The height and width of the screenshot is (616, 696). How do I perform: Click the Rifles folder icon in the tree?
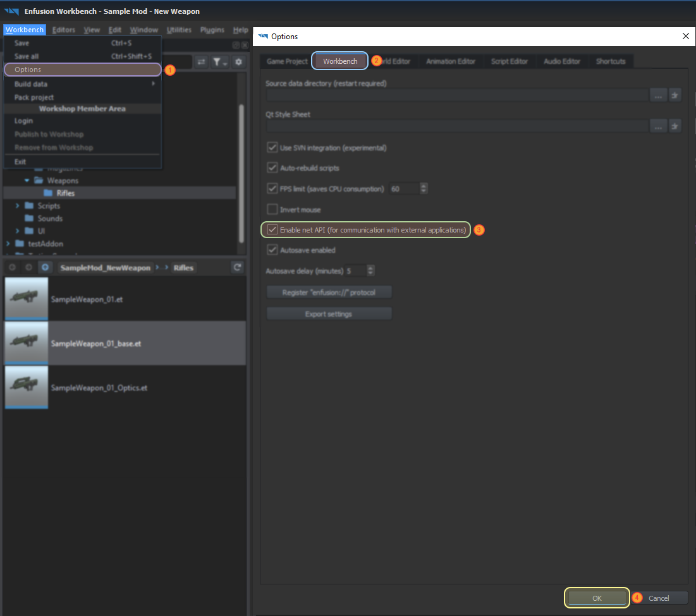49,193
